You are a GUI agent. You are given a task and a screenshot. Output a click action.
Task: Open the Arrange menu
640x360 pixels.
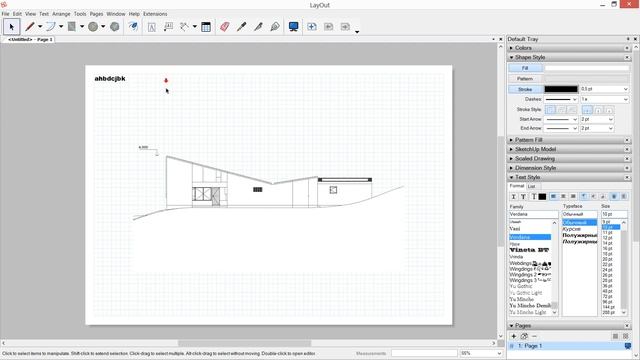coord(61,14)
